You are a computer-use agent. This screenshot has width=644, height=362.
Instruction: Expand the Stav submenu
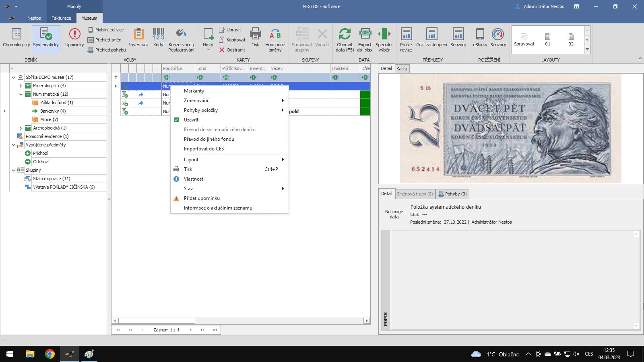tap(229, 189)
